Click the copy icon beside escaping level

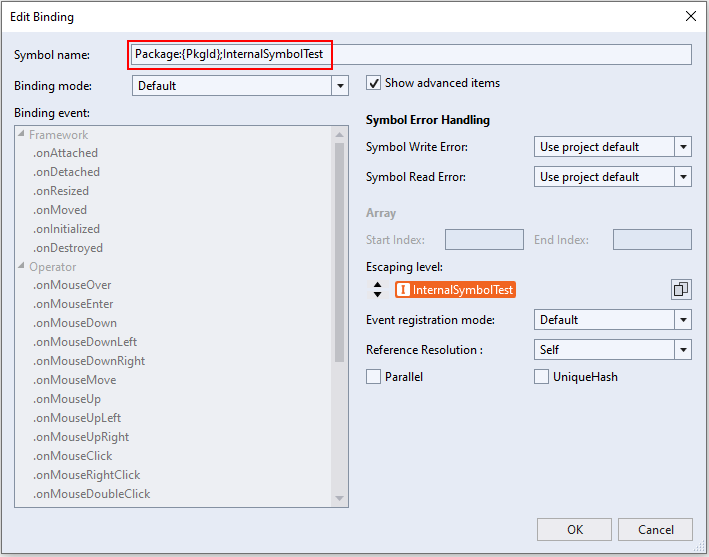pos(680,289)
